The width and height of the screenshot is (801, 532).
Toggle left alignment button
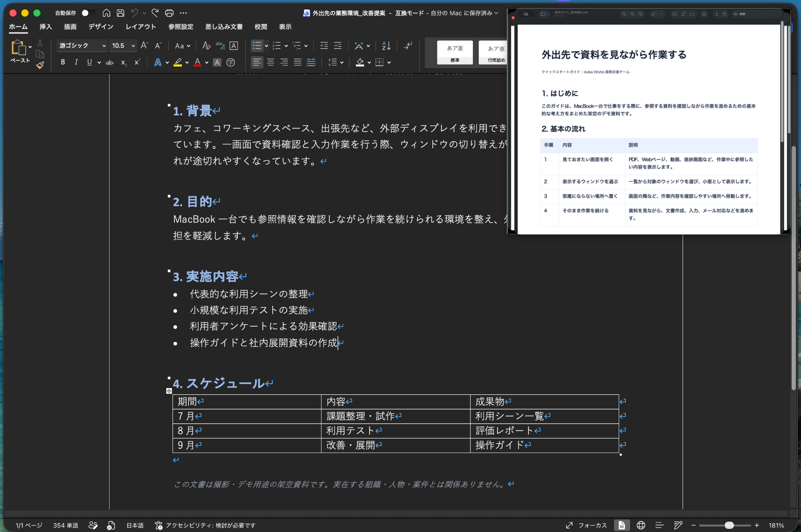(x=257, y=62)
